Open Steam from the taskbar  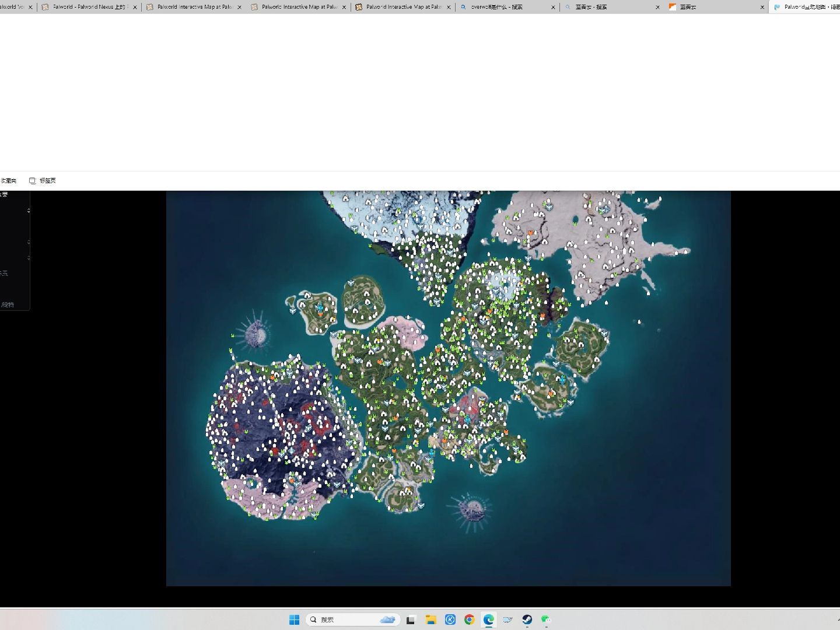527,619
